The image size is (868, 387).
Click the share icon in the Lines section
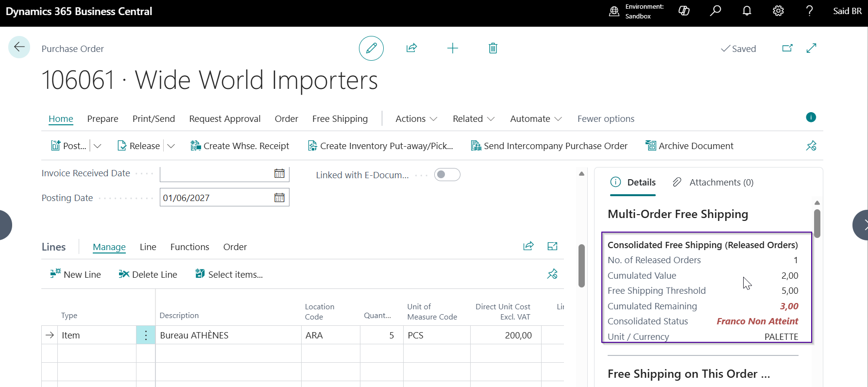pyautogui.click(x=528, y=246)
